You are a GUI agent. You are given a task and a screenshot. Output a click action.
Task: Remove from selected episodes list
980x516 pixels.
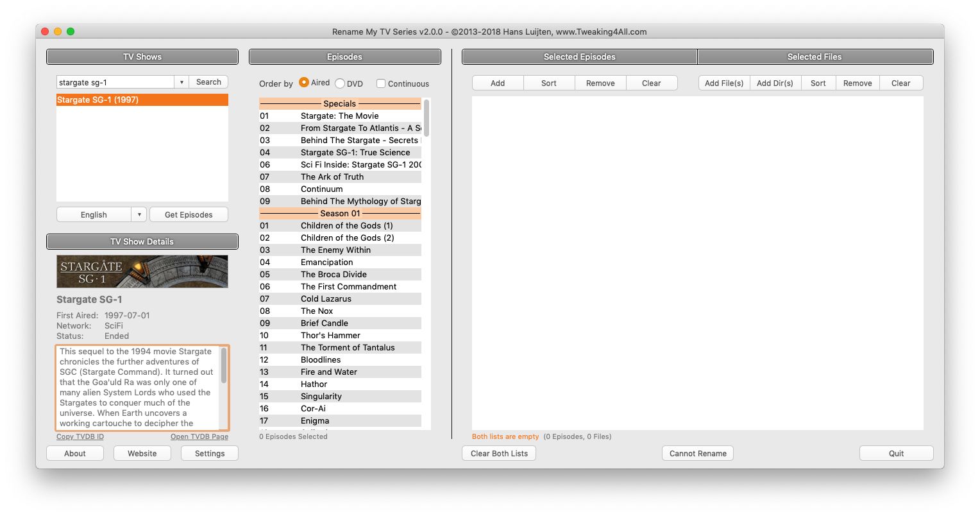[x=600, y=83]
